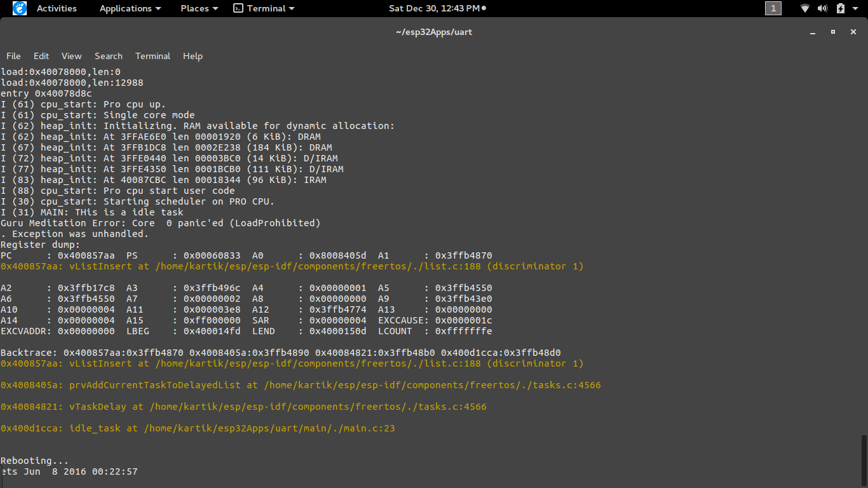
Task: Open the Search menu
Action: [109, 56]
